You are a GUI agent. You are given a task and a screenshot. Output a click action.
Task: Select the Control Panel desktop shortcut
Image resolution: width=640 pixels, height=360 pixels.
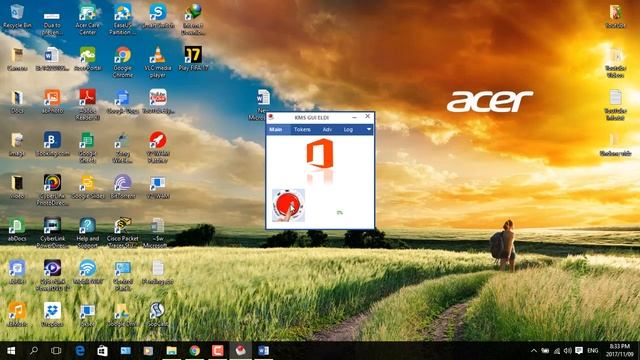122,275
